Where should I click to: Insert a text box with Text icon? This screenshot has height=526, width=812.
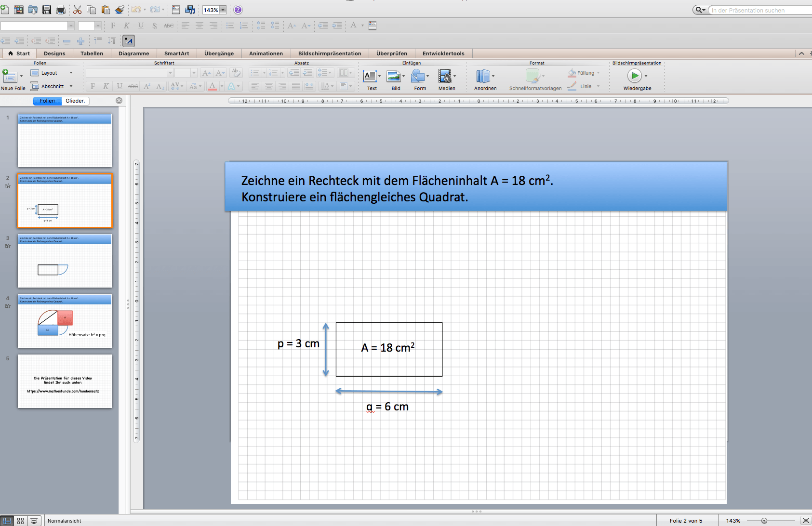click(x=370, y=76)
